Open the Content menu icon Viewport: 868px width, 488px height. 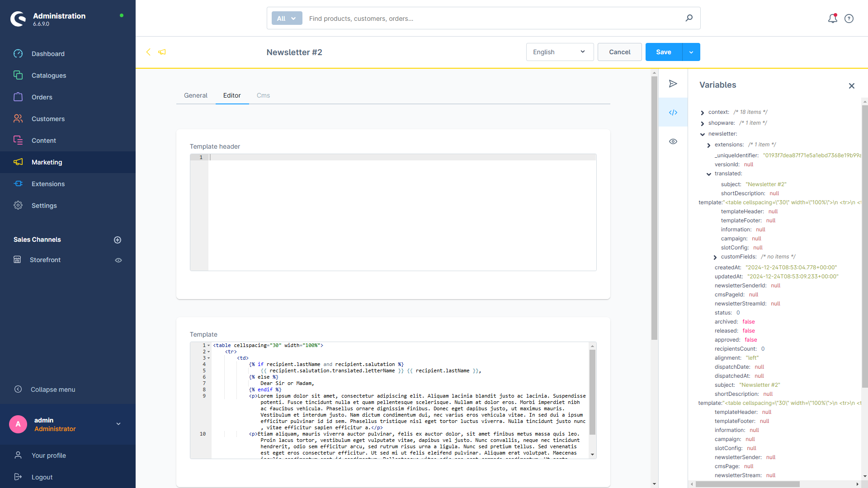coord(18,141)
